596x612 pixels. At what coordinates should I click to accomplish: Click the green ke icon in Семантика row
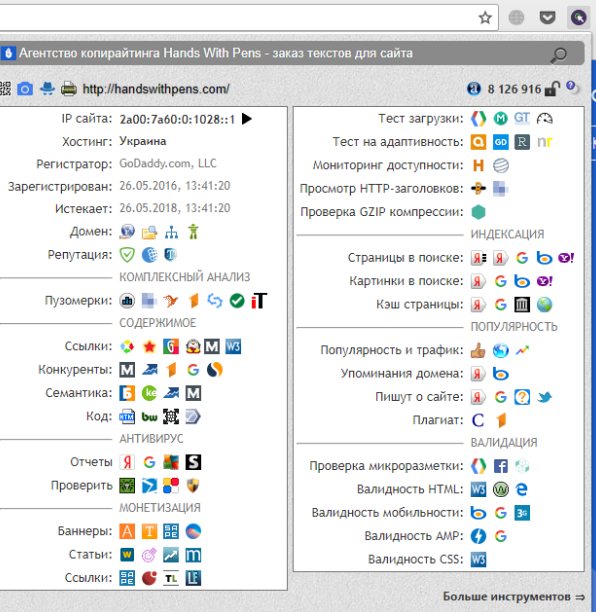[149, 393]
